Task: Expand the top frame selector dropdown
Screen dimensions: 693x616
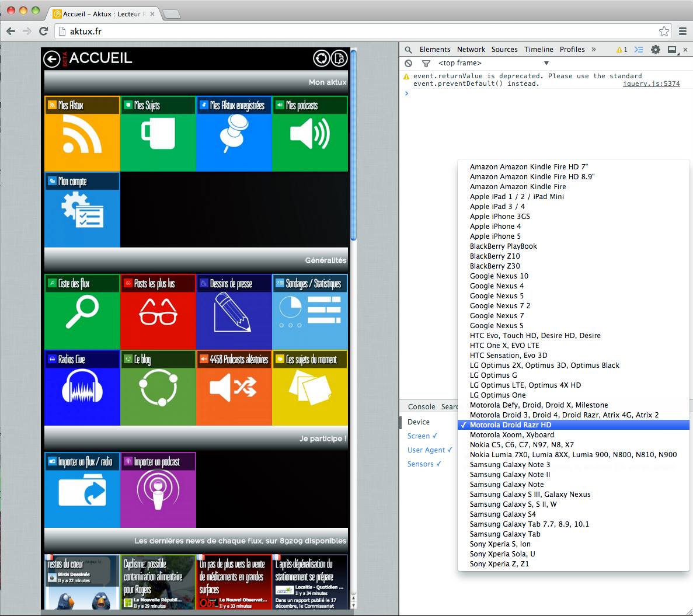Action: tap(493, 63)
